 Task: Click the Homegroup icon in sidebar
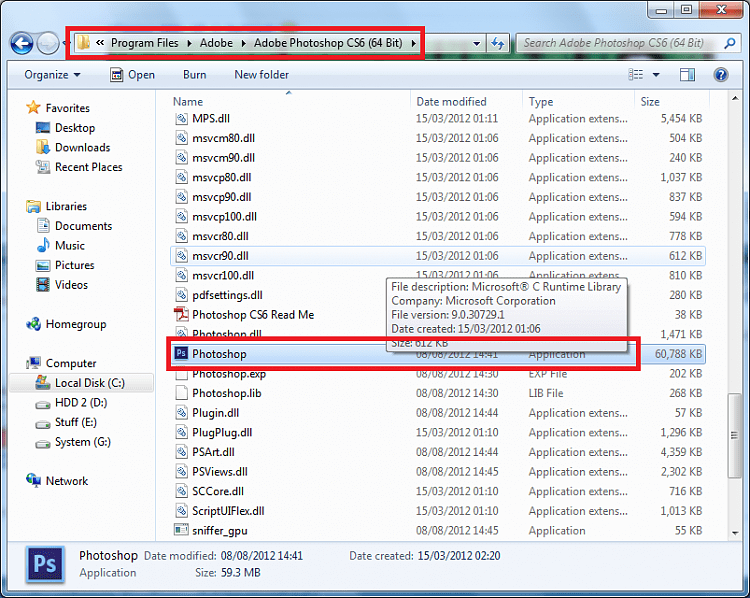[x=33, y=324]
